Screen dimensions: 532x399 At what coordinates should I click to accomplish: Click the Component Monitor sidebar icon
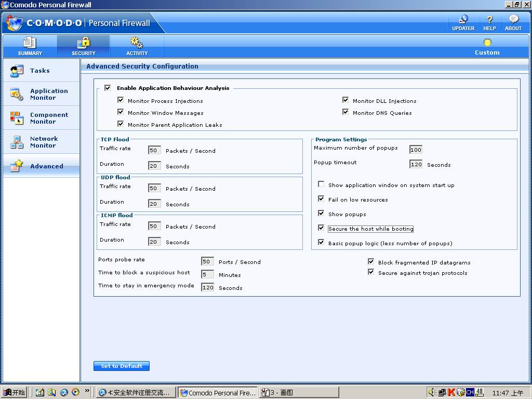tap(17, 118)
